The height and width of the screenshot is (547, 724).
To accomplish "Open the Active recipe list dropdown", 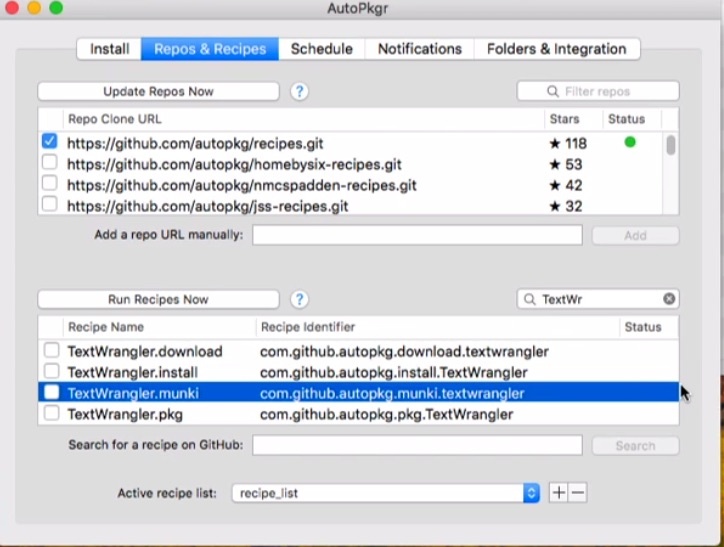I will tap(531, 493).
